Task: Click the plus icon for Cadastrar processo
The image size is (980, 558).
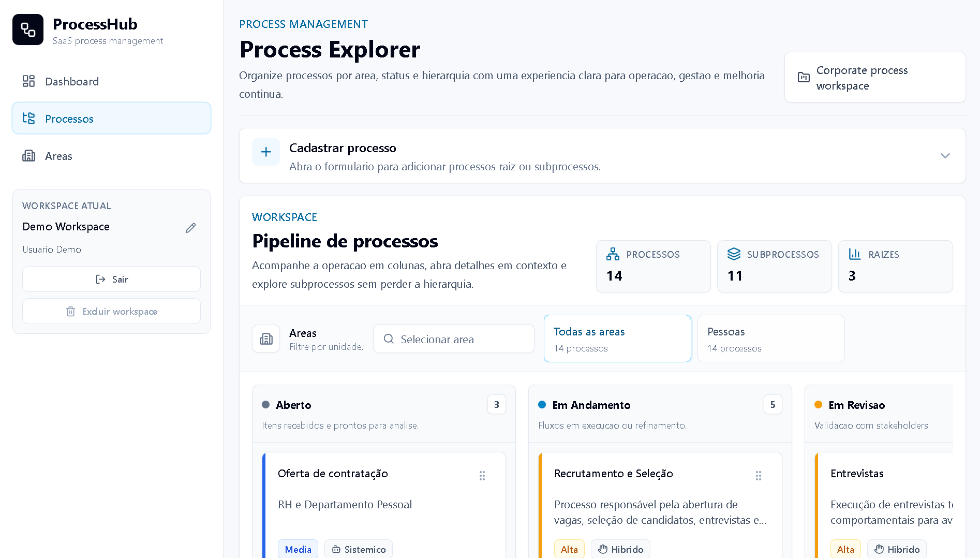Action: pyautogui.click(x=266, y=152)
